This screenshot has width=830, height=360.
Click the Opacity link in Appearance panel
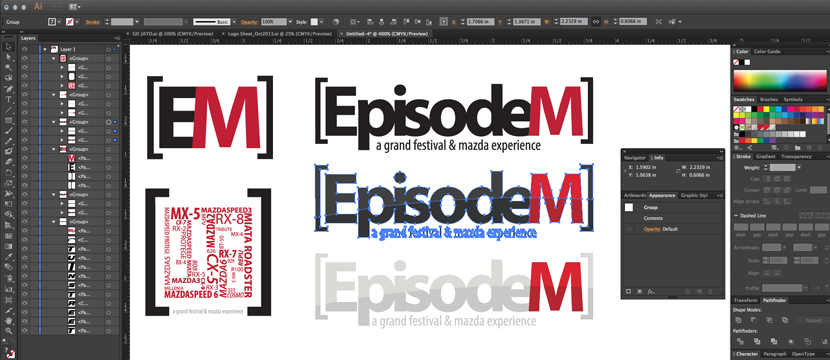click(x=652, y=229)
